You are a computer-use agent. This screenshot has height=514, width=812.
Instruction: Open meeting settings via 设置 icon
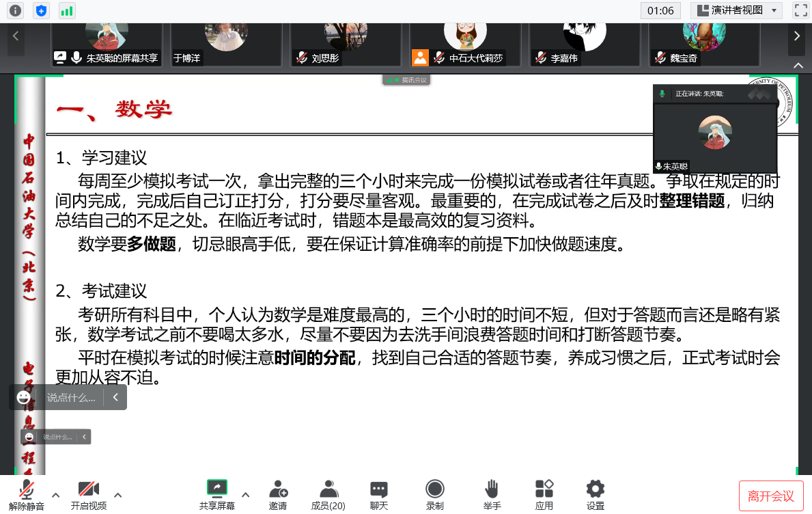[x=594, y=493]
